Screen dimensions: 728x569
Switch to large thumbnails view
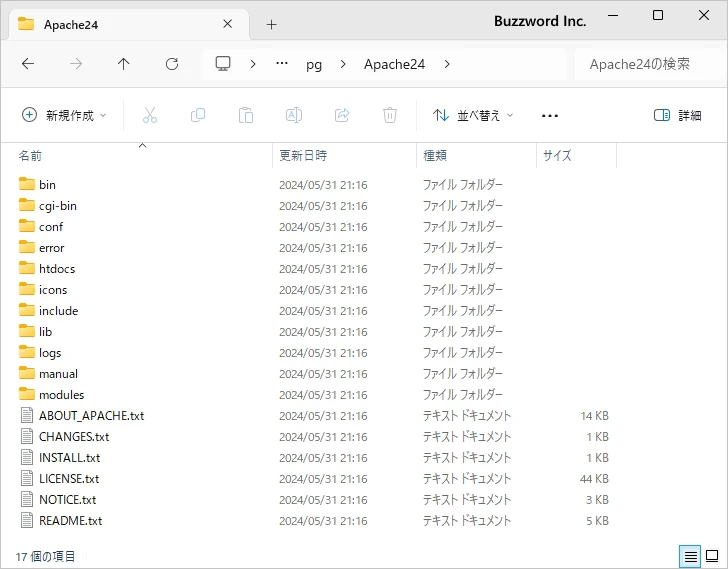click(712, 556)
